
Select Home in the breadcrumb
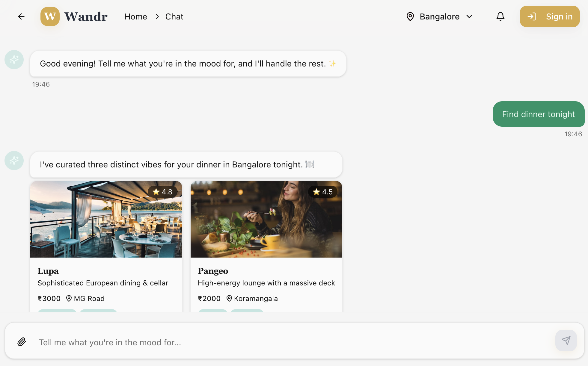(135, 16)
